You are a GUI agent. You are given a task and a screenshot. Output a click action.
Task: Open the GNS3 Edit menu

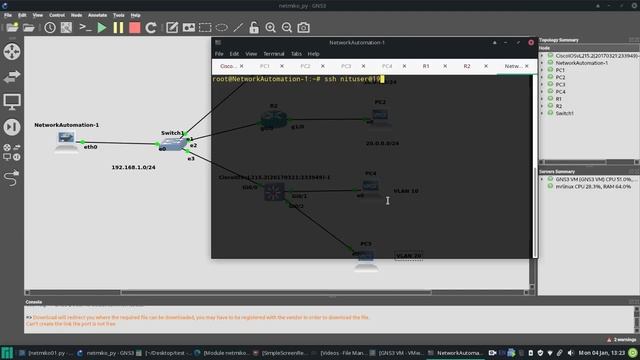pos(22,15)
